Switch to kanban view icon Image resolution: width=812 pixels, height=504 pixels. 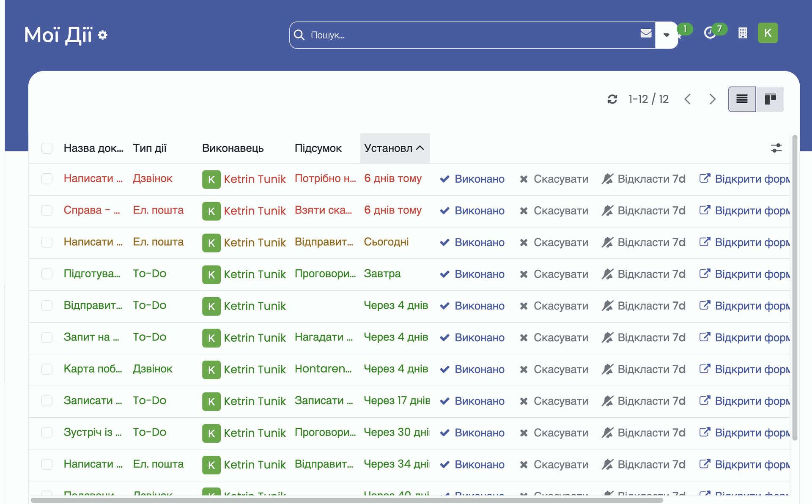[x=770, y=99]
